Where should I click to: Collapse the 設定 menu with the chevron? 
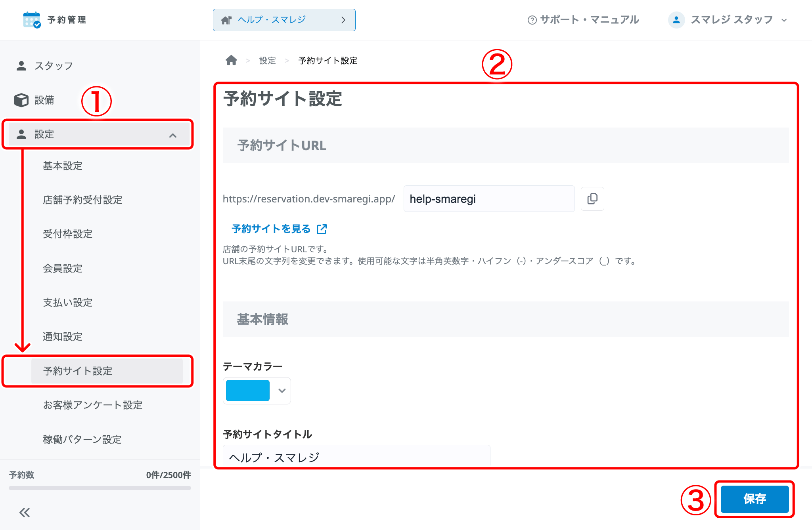coord(173,135)
